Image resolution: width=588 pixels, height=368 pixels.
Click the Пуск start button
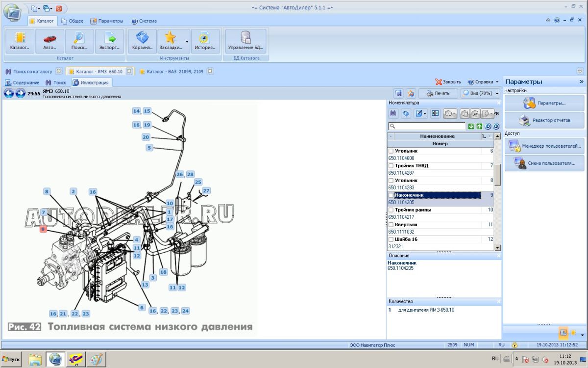coord(11,359)
